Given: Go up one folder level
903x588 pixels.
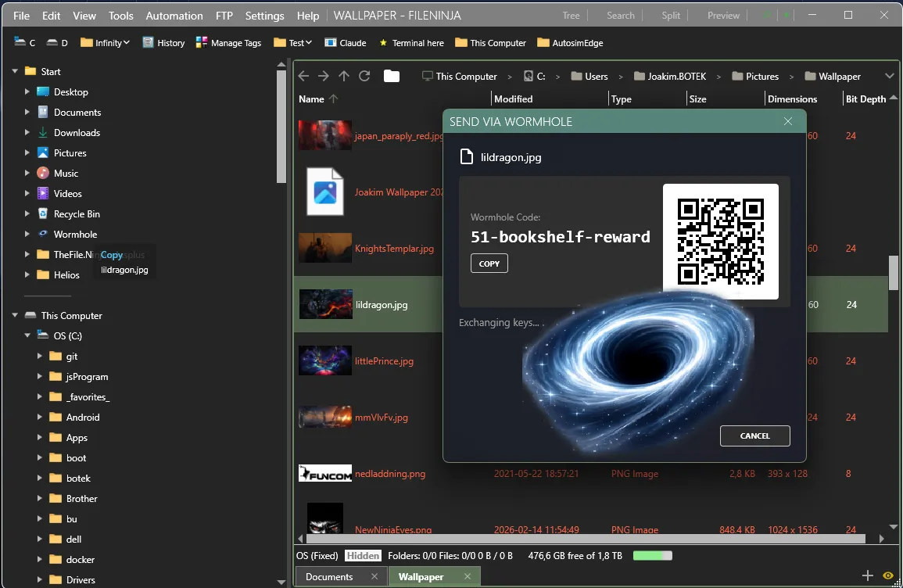Looking at the screenshot, I should click(344, 76).
